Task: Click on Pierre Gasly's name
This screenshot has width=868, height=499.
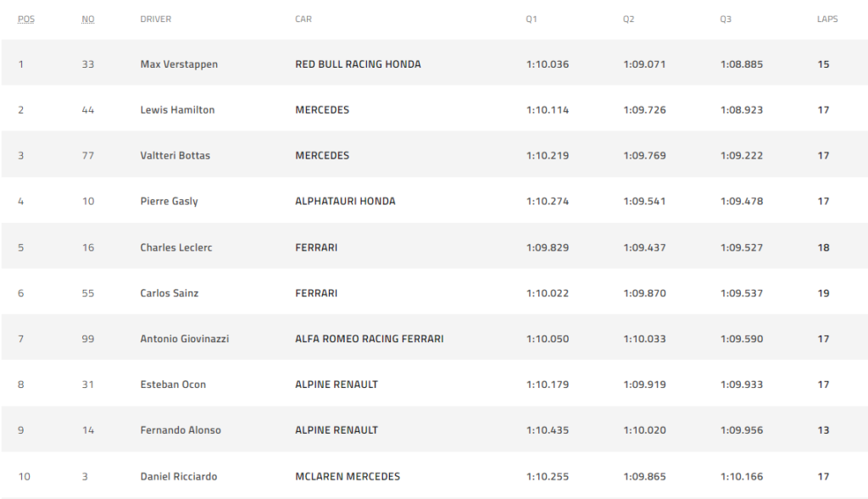Action: 169,202
